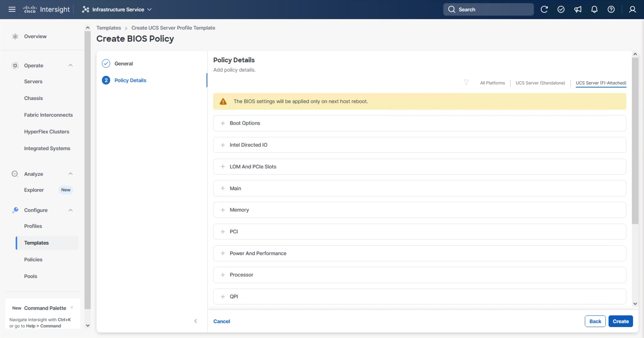Switch to UCS Server (Standalone) tab
The width and height of the screenshot is (644, 338).
click(x=540, y=83)
